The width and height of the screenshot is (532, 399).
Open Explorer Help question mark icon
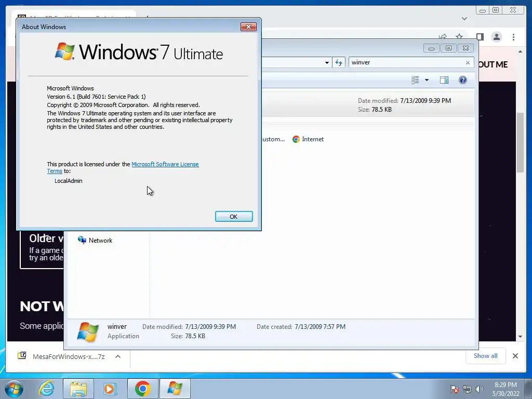(463, 80)
